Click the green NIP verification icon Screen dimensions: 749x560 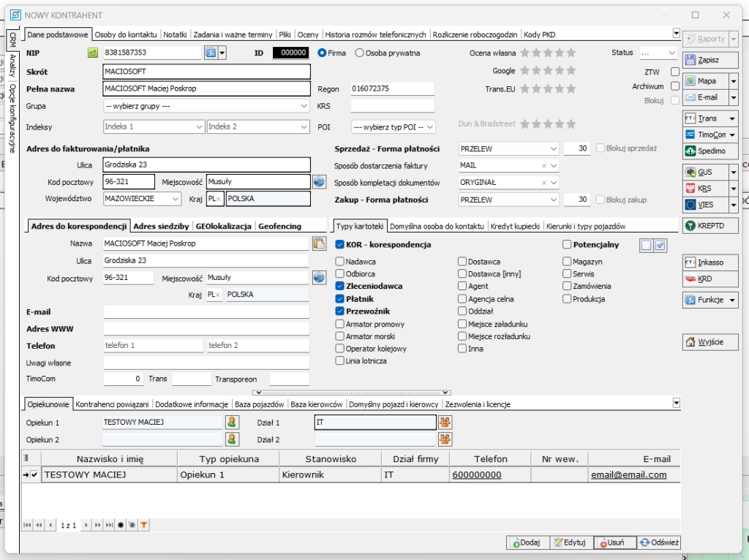point(93,53)
